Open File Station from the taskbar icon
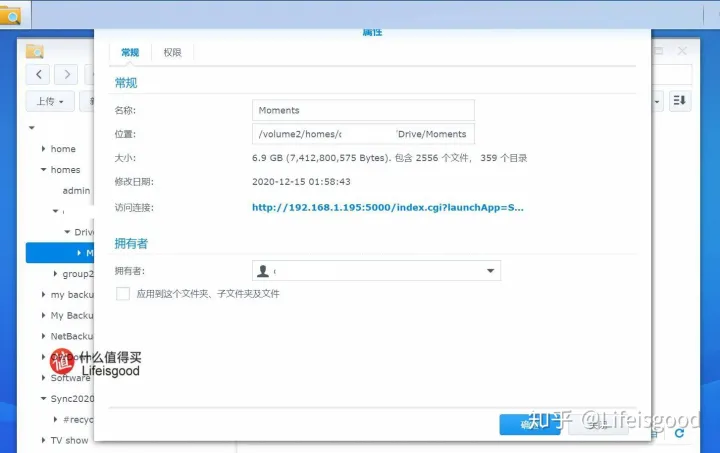The image size is (720, 453). tap(10, 15)
